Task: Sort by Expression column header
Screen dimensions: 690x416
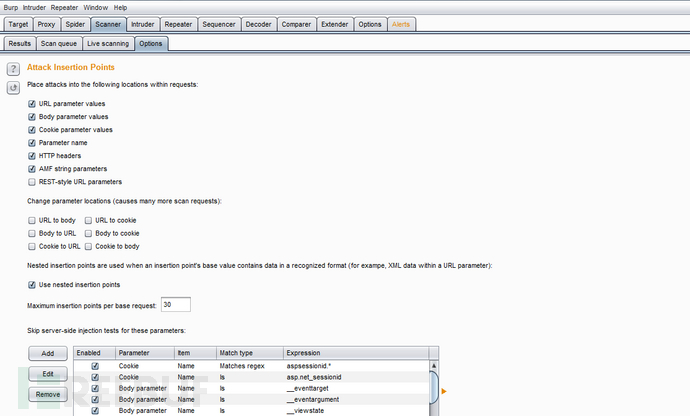Action: 356,353
